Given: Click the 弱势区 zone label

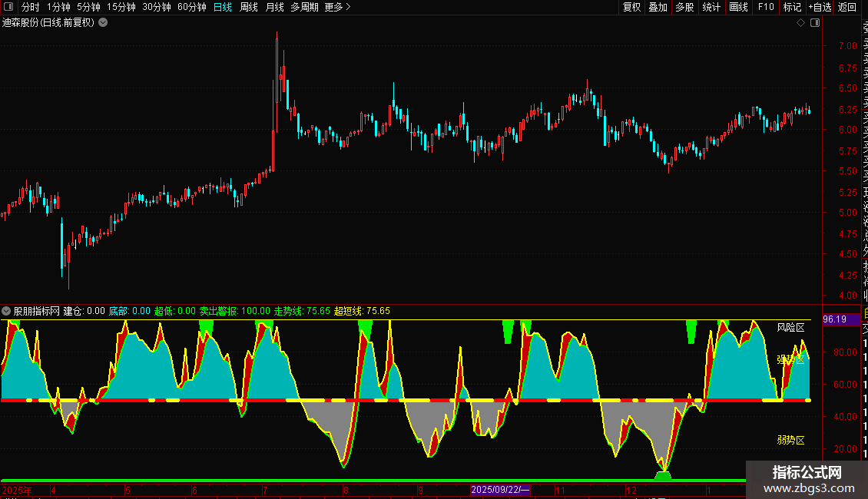Looking at the screenshot, I should 790,440.
